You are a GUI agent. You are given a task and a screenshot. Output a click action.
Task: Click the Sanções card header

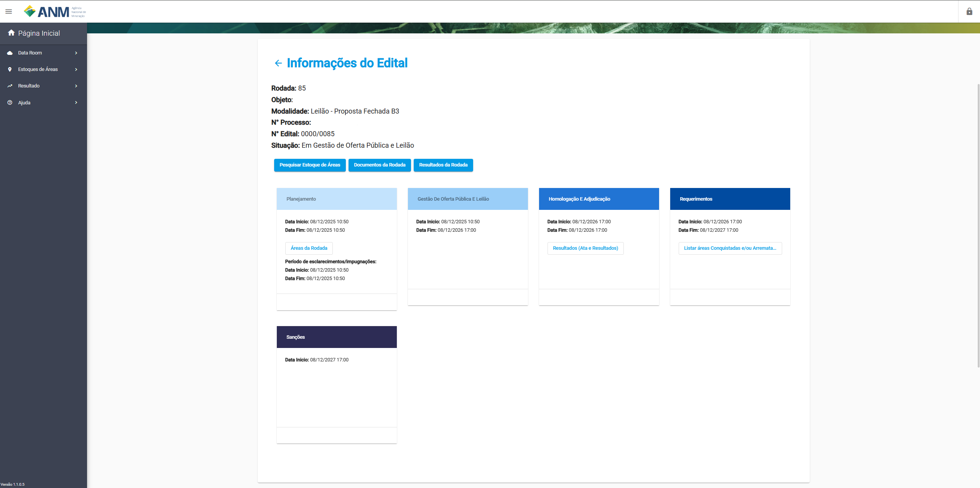[337, 337]
